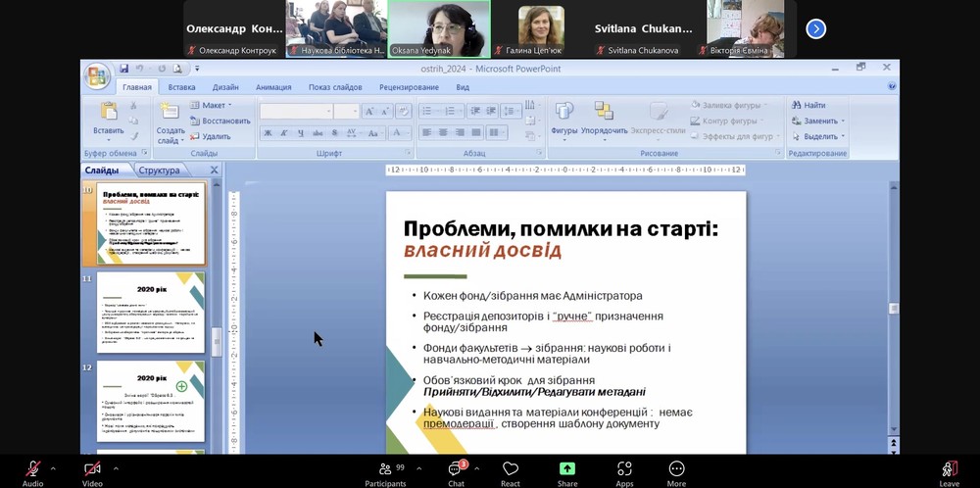Unmute the Zoom Audio microphone

click(32, 468)
